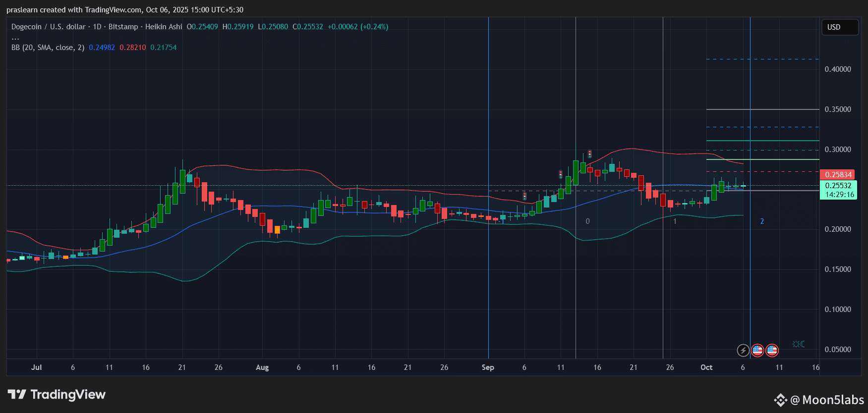Click the TradingView logo

point(57,395)
